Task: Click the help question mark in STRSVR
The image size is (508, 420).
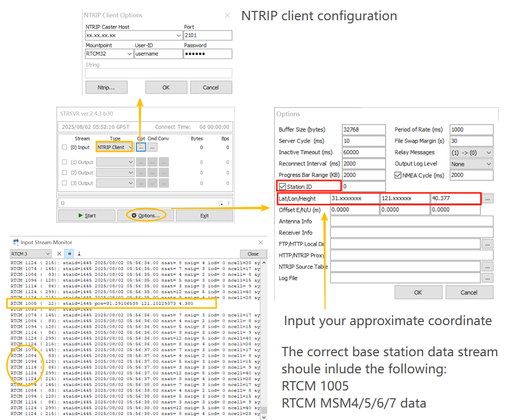Action: [x=229, y=203]
